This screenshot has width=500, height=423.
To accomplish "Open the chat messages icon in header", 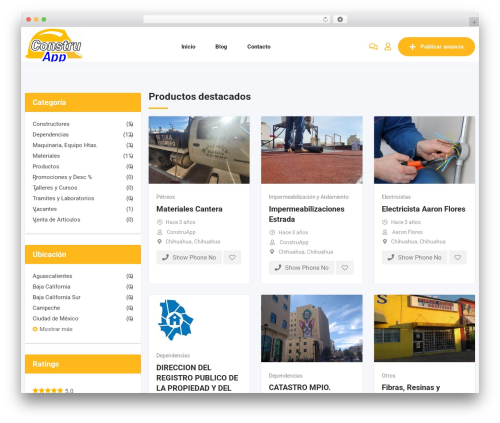I will (x=373, y=47).
